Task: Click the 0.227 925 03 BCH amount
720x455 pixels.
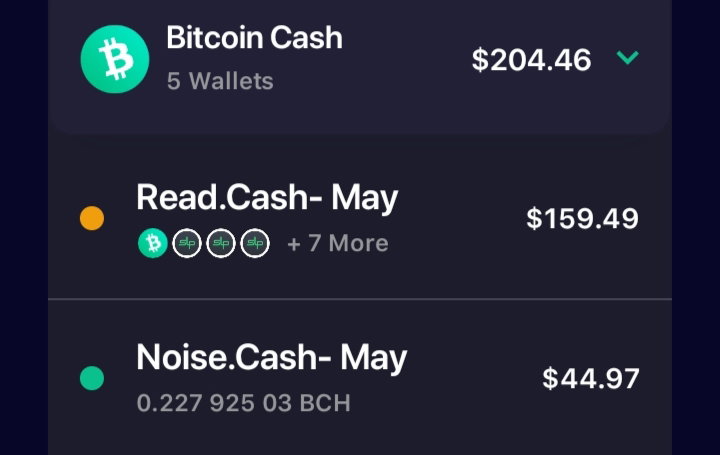Action: tap(244, 403)
